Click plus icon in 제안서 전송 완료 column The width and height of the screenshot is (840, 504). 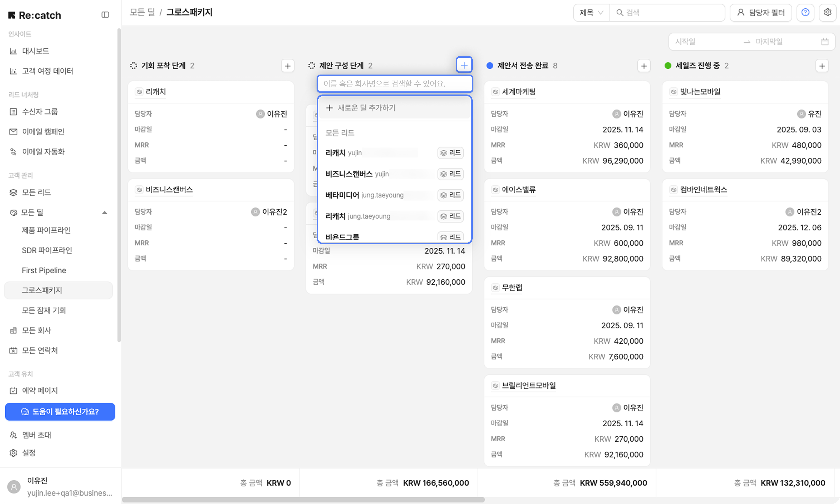[644, 66]
